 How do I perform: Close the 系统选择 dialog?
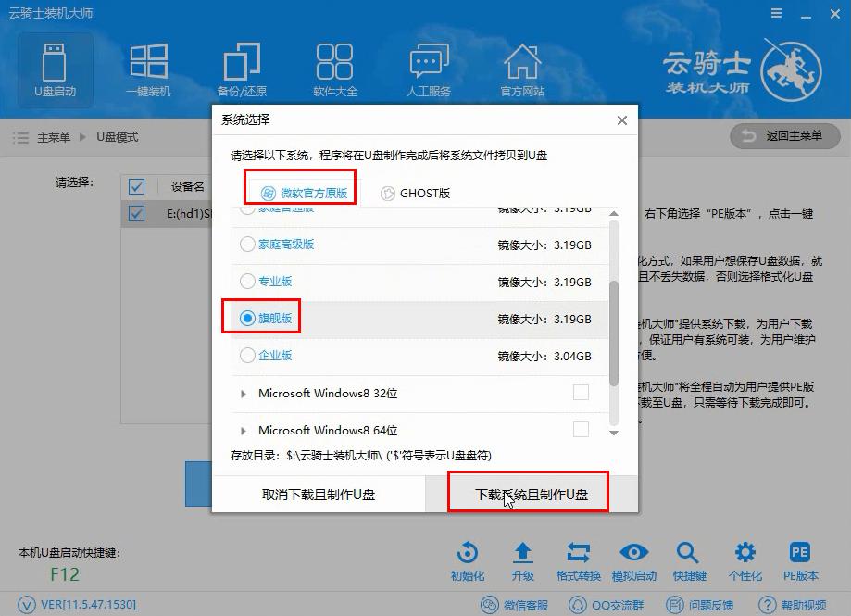point(622,120)
